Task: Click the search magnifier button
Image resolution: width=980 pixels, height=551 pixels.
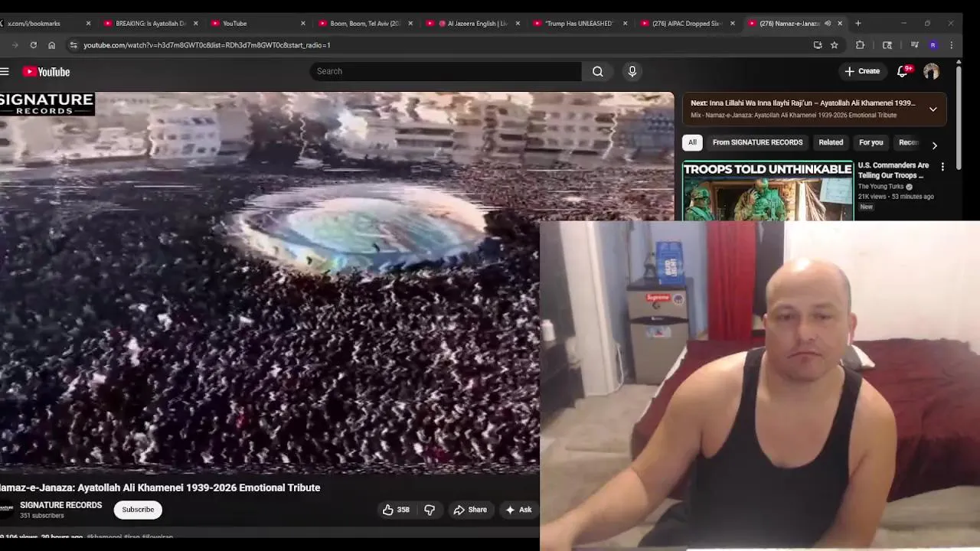Action: pos(598,71)
